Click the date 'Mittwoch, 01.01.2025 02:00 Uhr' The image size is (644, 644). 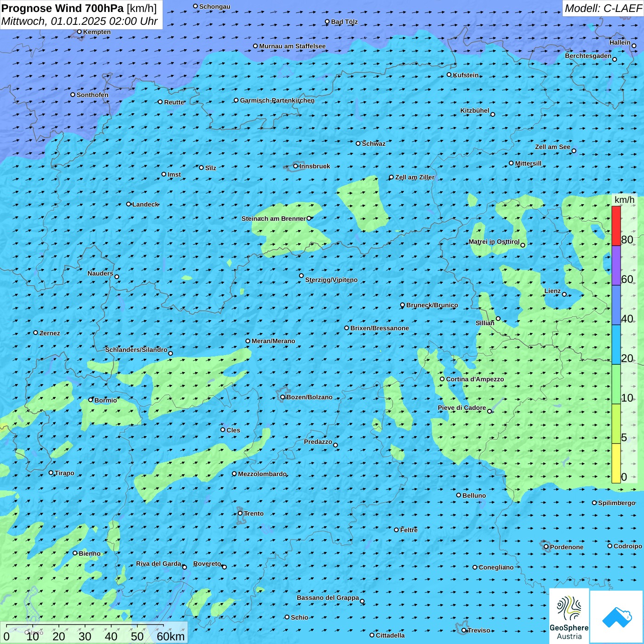click(80, 21)
